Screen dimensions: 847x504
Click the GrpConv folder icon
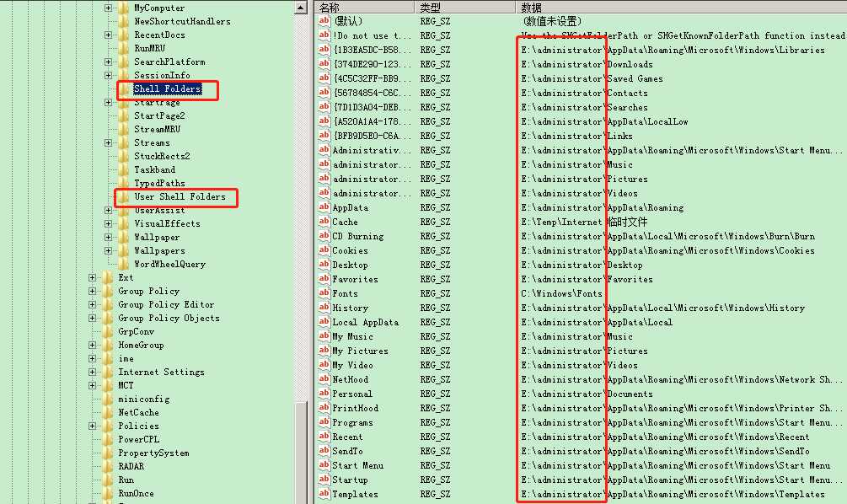pos(108,332)
